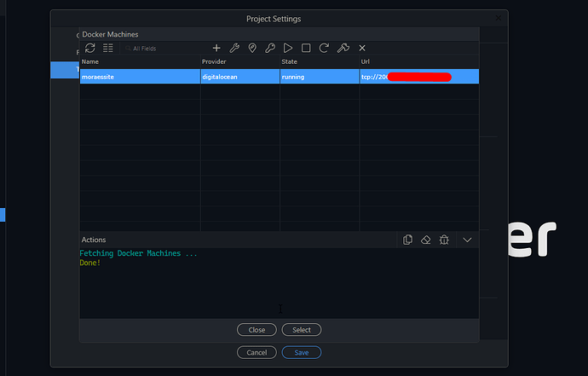Cancel the Project Settings dialog
588x376 pixels.
[257, 352]
